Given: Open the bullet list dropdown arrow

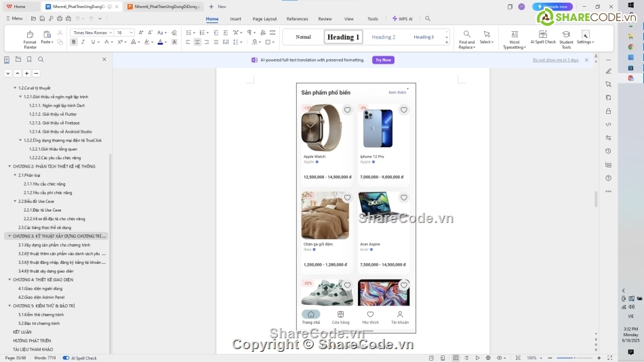Looking at the screenshot, I should [195, 33].
